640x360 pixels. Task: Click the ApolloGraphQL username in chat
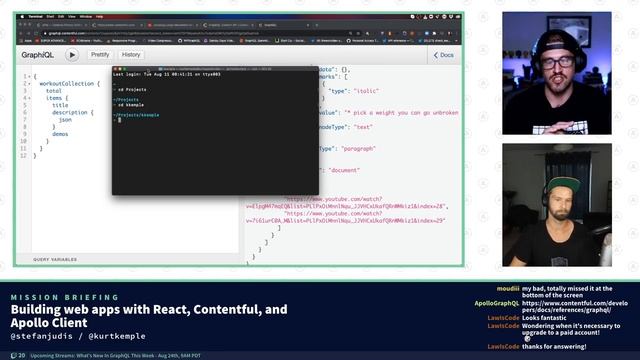click(496, 303)
